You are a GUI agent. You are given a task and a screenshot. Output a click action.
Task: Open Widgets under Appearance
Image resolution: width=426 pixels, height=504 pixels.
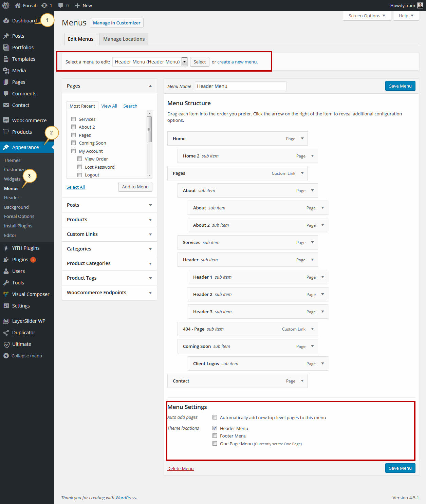[12, 179]
